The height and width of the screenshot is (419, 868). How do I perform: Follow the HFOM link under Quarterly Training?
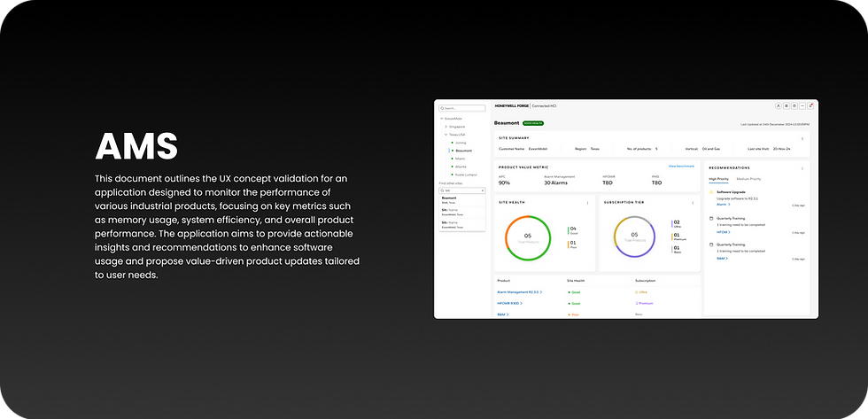tap(723, 232)
